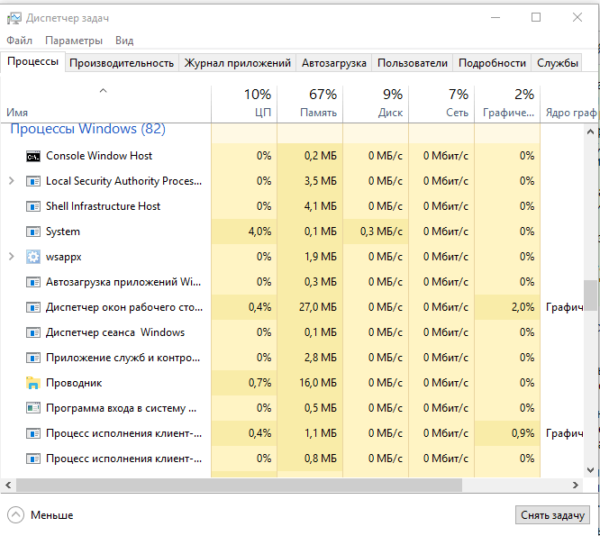Switch to the Автозагрузка tab

334,63
